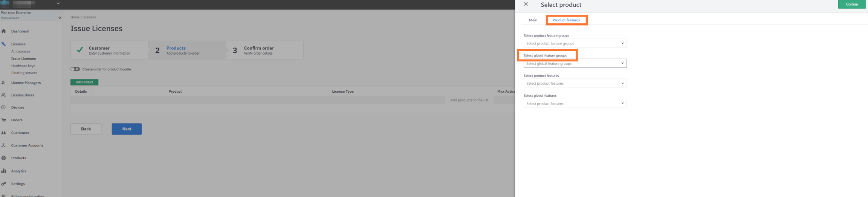Image resolution: width=868 pixels, height=197 pixels.
Task: Click the green Confirm button
Action: click(851, 4)
